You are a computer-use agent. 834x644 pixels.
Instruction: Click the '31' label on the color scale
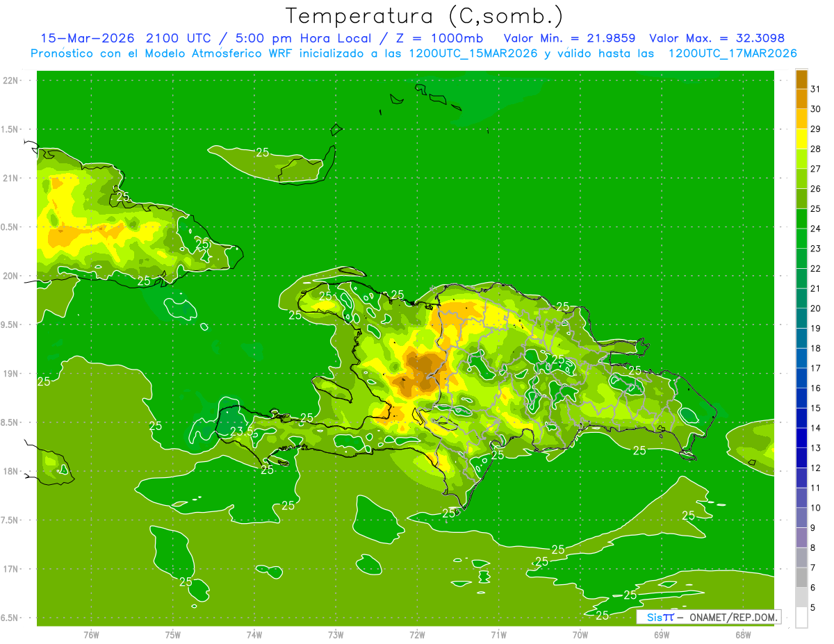(816, 90)
